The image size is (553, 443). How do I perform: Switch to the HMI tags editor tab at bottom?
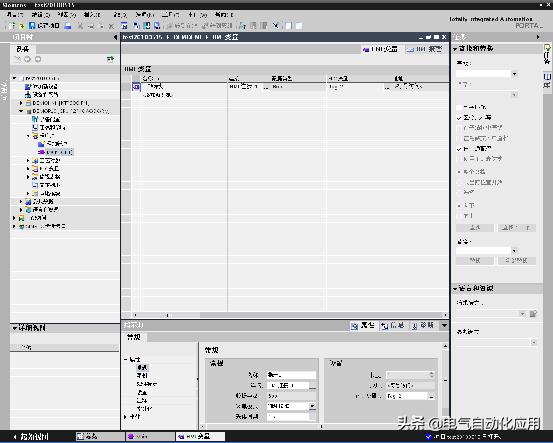tap(200, 437)
